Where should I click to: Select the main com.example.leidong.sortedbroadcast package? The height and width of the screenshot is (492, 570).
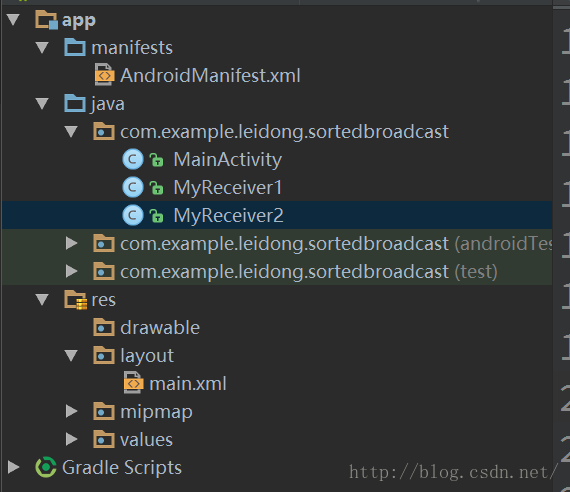click(284, 132)
